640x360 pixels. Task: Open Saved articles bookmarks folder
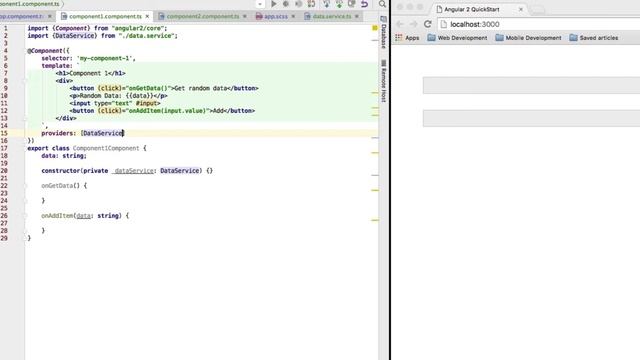[x=594, y=38]
